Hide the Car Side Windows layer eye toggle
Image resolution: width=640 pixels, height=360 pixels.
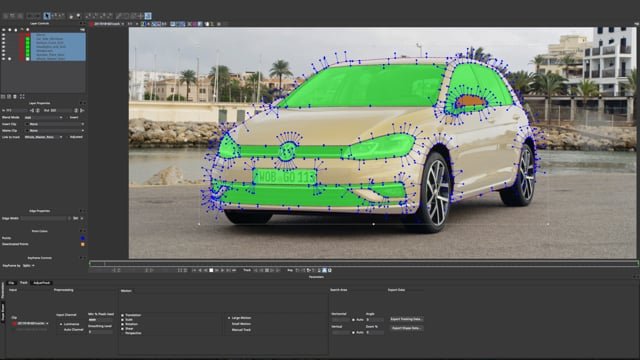coord(4,39)
